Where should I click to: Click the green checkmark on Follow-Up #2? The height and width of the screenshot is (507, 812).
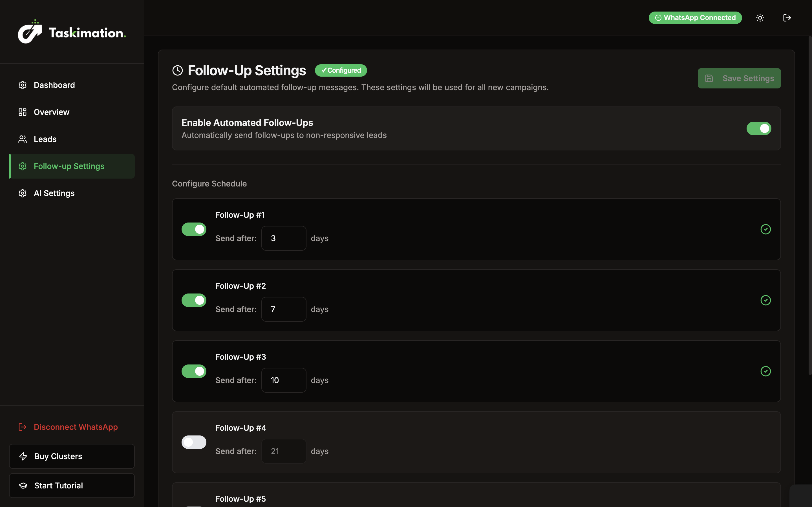click(x=765, y=301)
